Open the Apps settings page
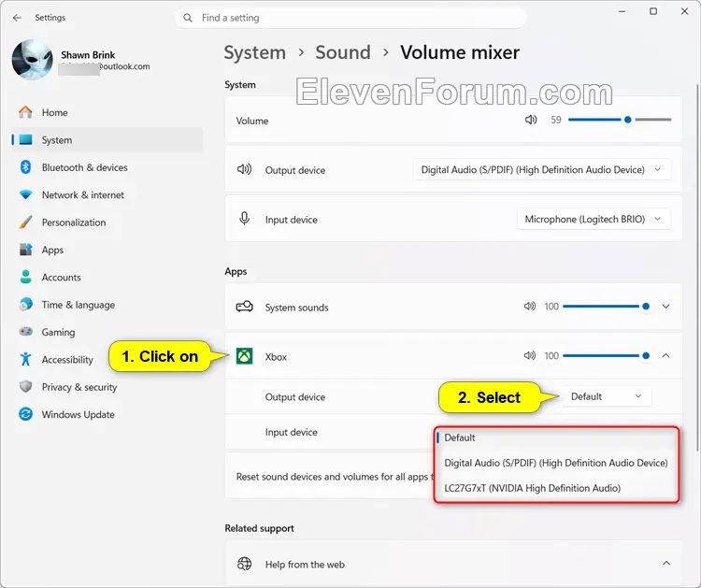The width and height of the screenshot is (701, 588). 107,250
